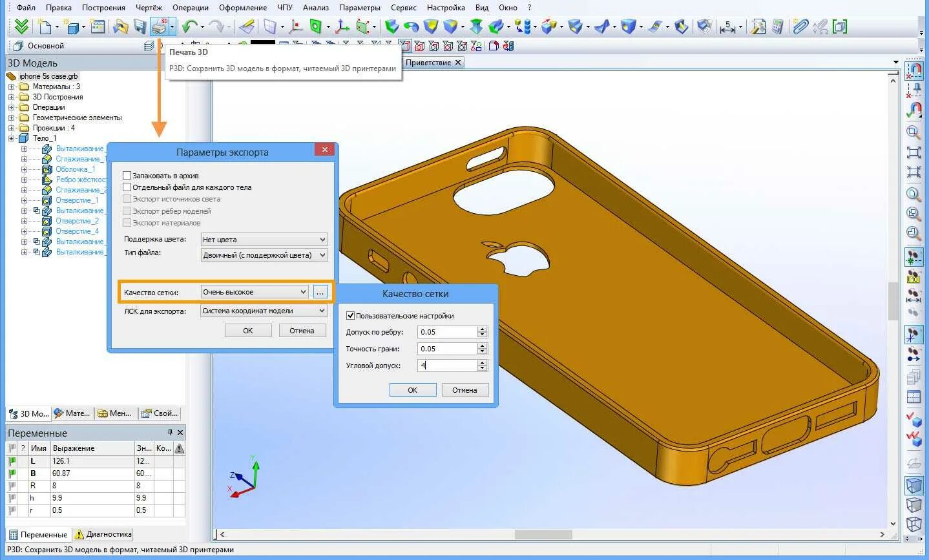Click the coordinate system axes icon
Viewport: 929px width, 560px height.
(x=342, y=26)
